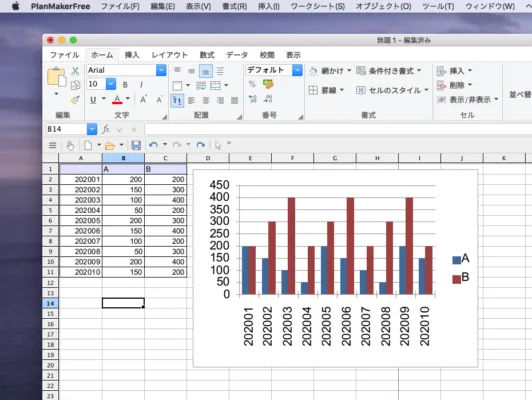Align cell content to top

point(177,71)
